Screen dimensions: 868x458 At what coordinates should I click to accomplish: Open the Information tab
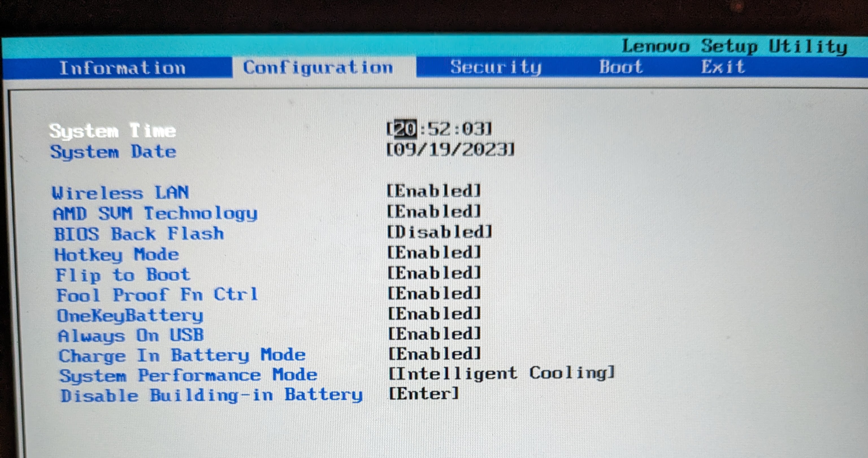pos(122,68)
